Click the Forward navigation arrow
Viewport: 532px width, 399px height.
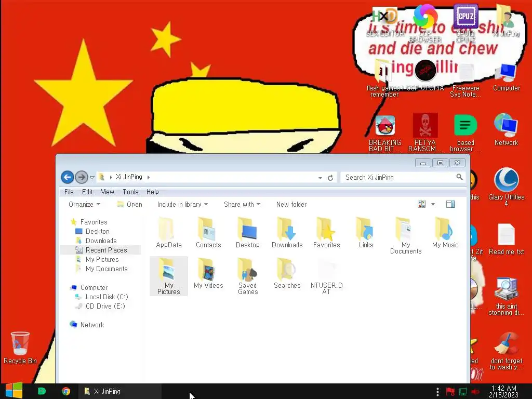pyautogui.click(x=82, y=177)
